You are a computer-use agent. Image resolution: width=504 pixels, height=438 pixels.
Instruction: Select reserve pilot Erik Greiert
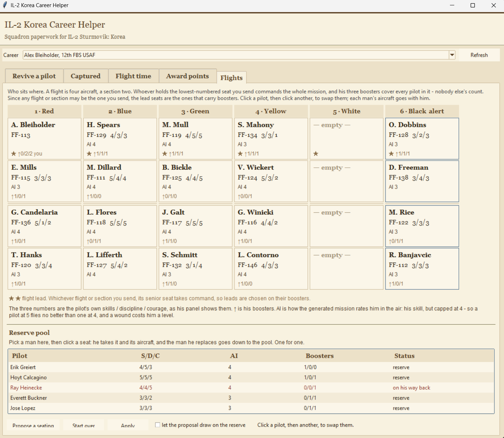click(251, 367)
